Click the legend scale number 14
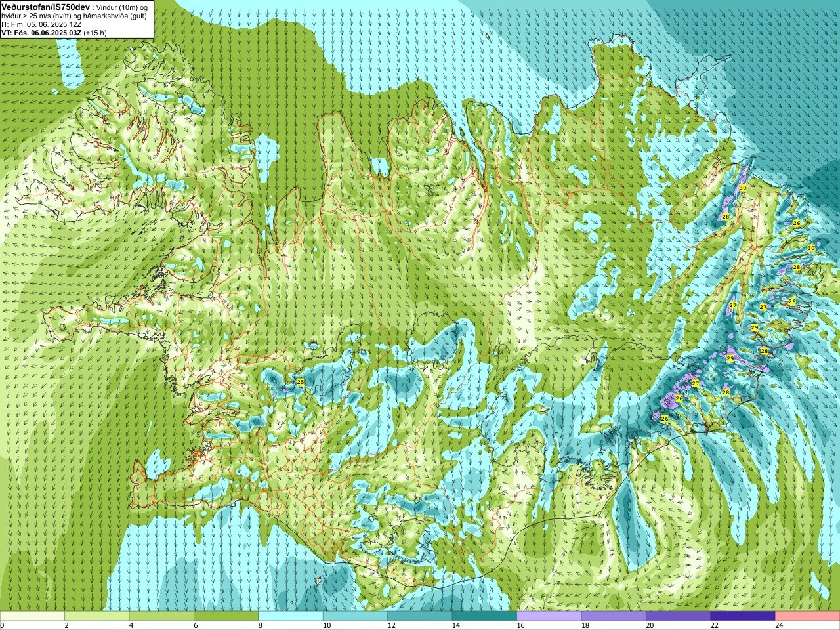840x630 pixels. point(456,625)
